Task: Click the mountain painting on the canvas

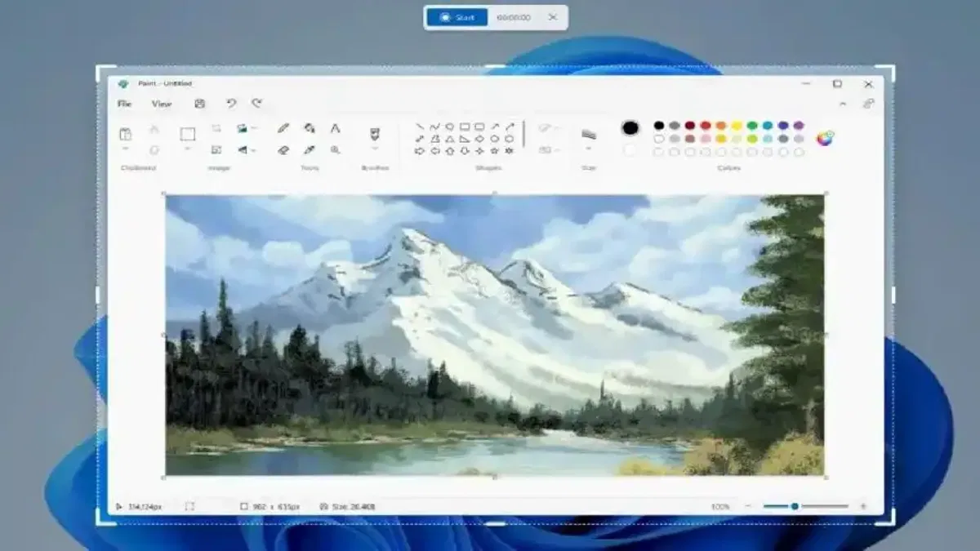Action: [495, 335]
